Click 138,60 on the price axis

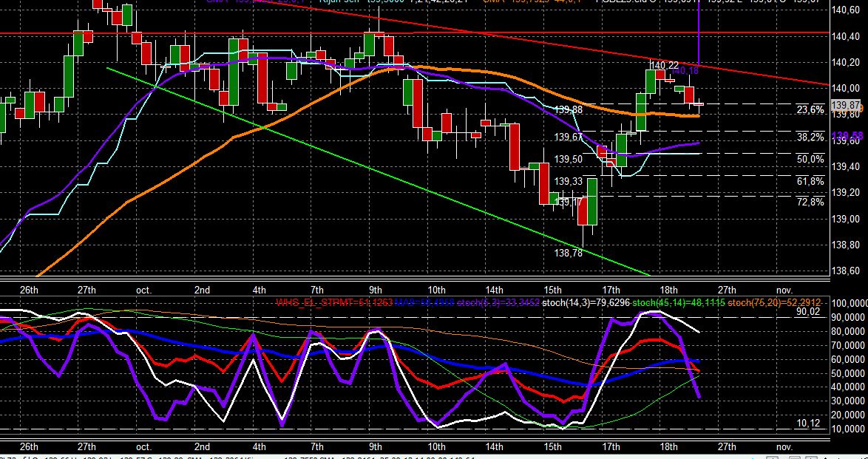pos(846,271)
